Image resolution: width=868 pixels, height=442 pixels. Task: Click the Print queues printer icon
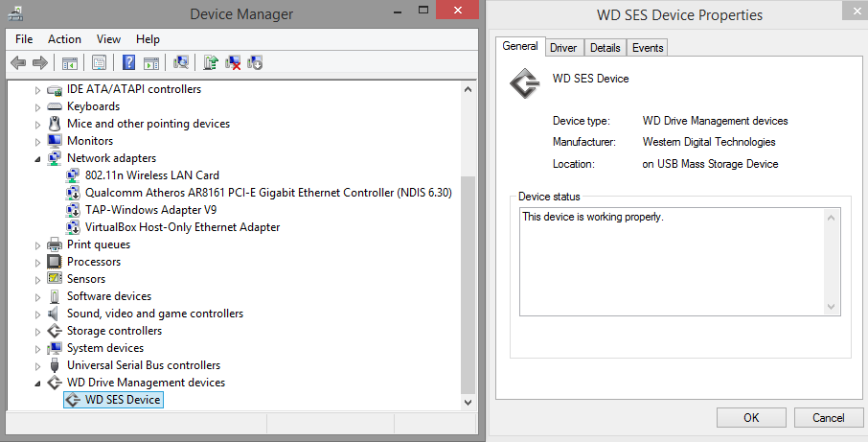coord(55,244)
